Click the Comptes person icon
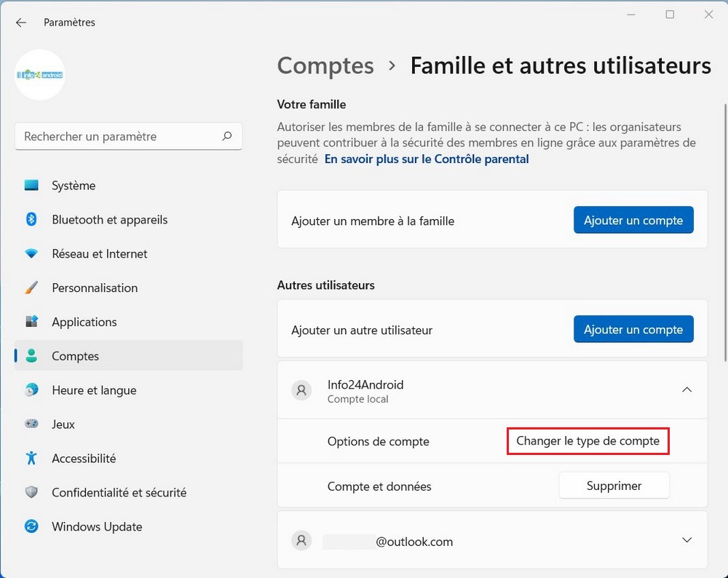 pyautogui.click(x=31, y=356)
